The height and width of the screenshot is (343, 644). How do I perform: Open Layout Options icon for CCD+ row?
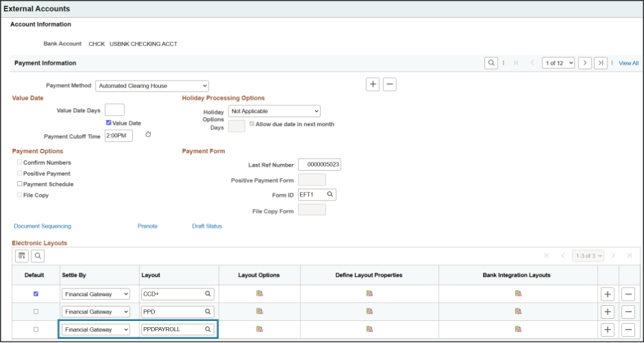click(x=259, y=293)
